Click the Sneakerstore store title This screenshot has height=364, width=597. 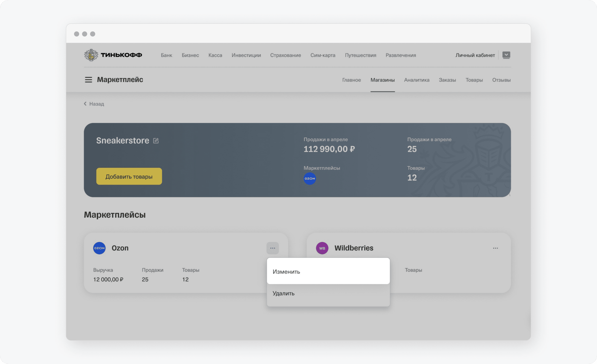[x=123, y=141]
